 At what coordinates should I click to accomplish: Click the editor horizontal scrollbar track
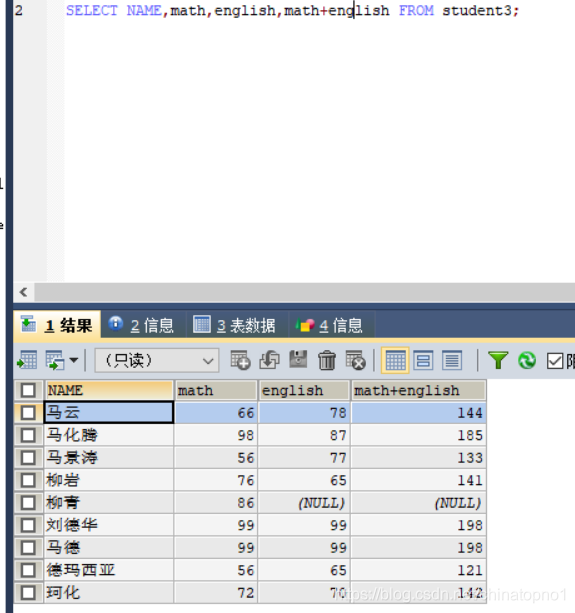(x=305, y=292)
